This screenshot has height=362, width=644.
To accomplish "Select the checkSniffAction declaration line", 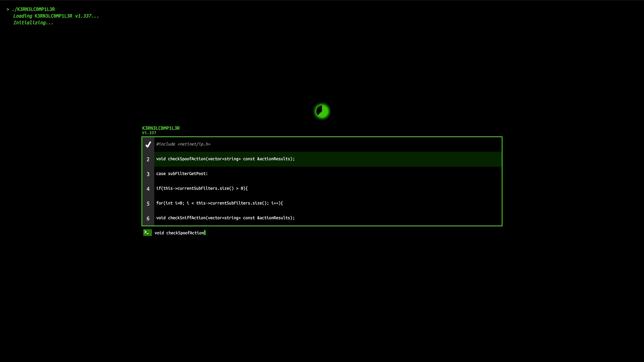I will coord(225,218).
